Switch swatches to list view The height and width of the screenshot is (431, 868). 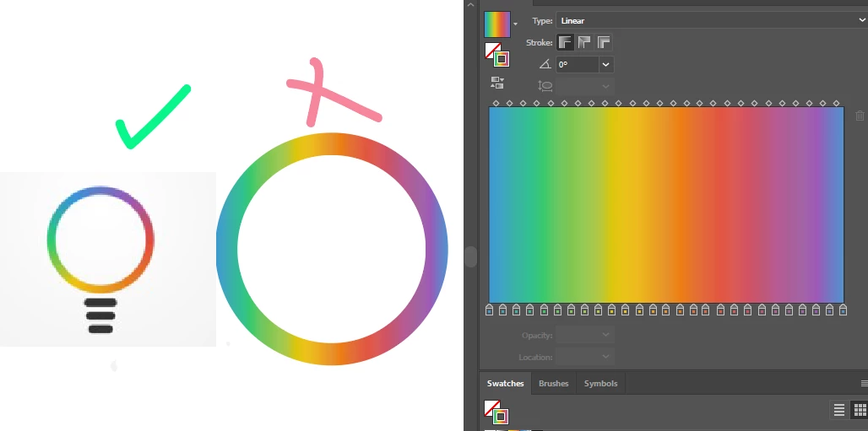[x=839, y=410]
